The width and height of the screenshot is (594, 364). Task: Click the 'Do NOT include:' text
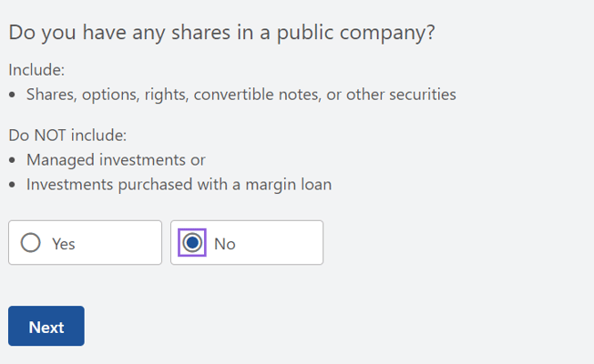67,136
